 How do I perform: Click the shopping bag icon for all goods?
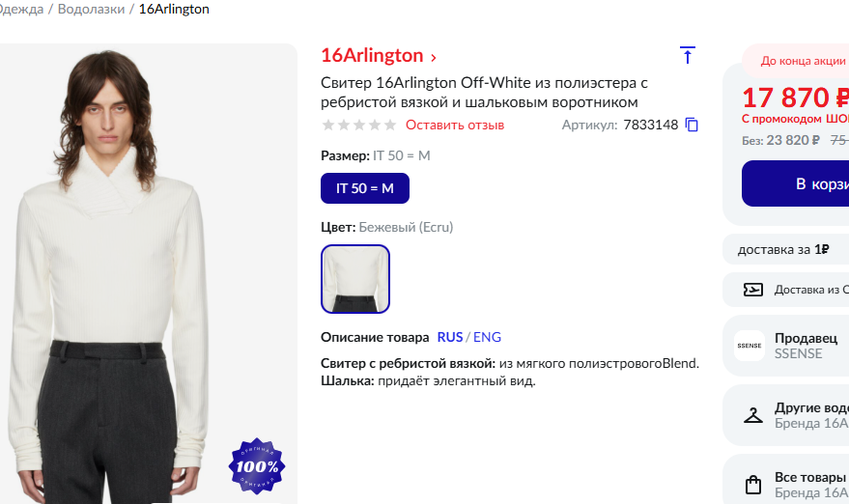point(753,485)
